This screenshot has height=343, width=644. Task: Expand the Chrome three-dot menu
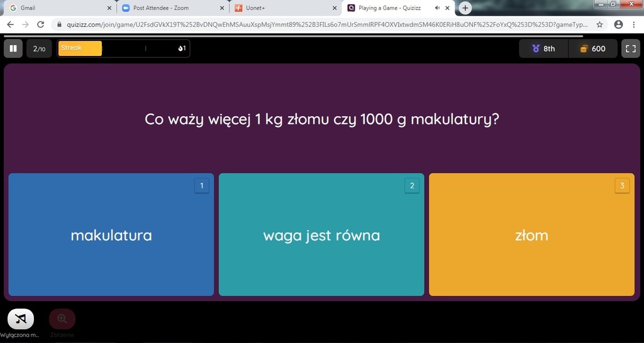[634, 24]
